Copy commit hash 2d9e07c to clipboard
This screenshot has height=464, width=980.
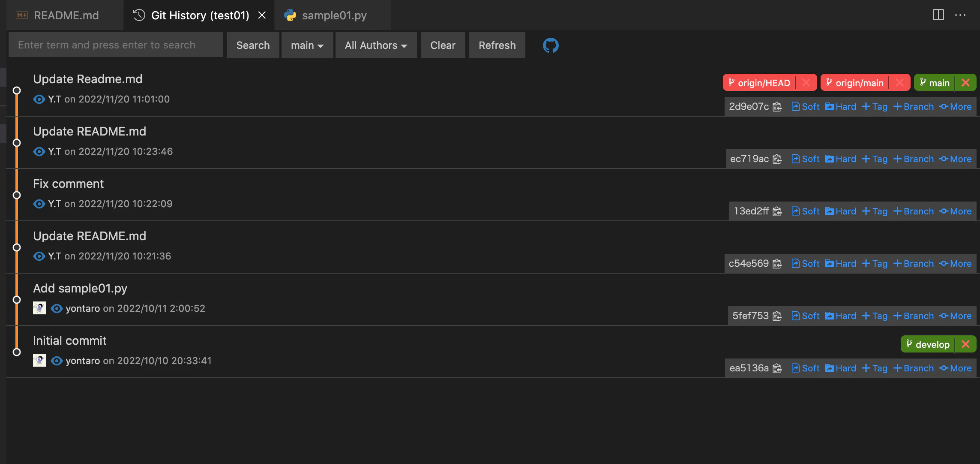(x=777, y=107)
